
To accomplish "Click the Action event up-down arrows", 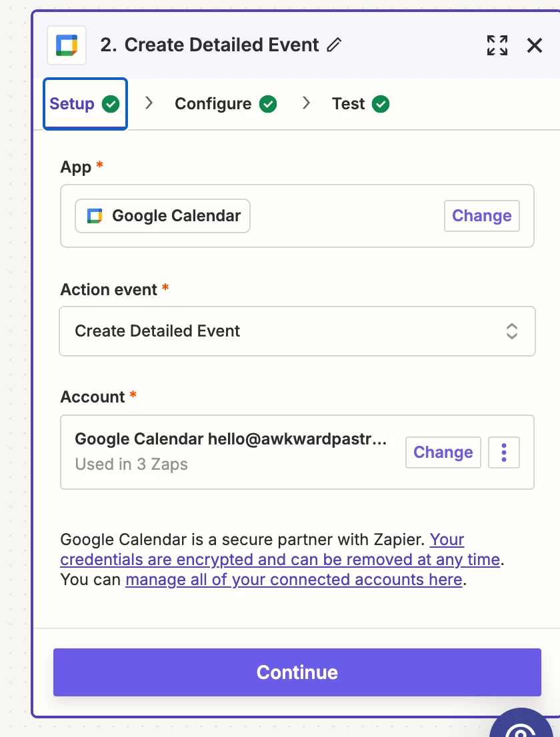I will pyautogui.click(x=512, y=331).
